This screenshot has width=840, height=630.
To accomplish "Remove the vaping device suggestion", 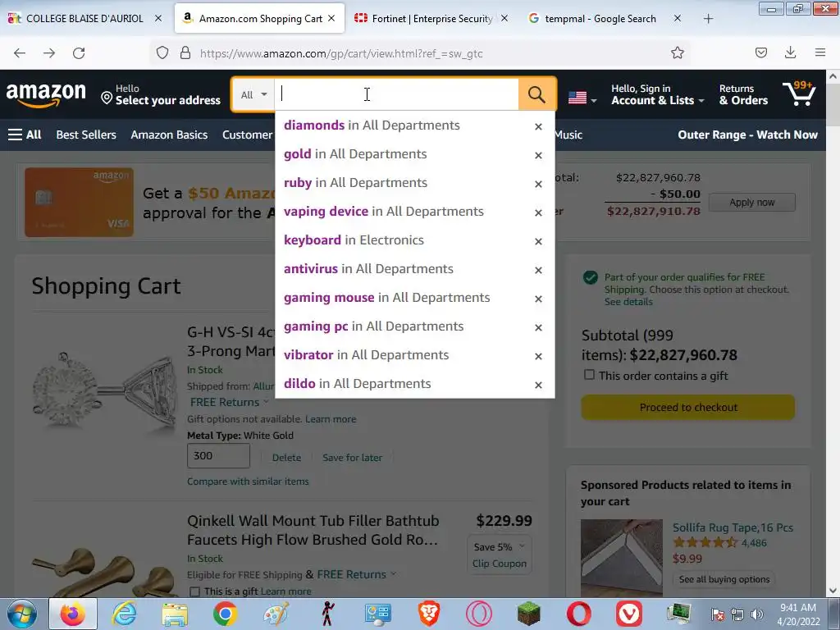I will click(538, 212).
